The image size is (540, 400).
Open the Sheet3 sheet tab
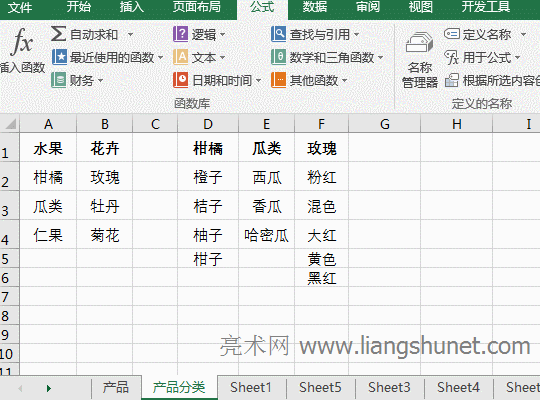tap(390, 388)
